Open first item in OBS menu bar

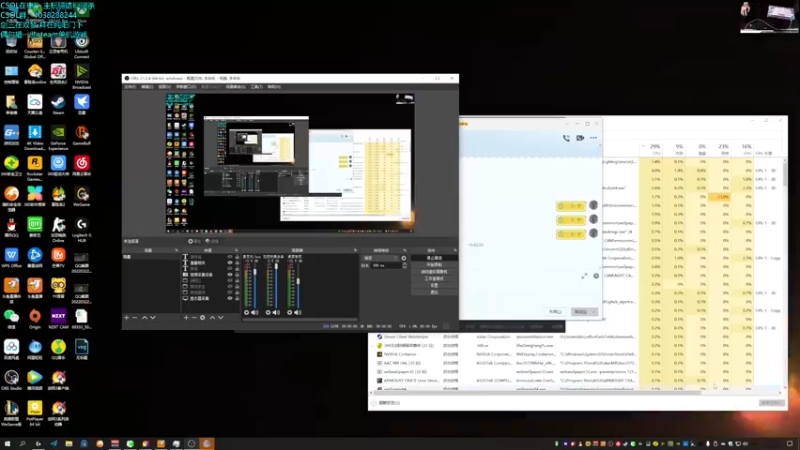[130, 87]
